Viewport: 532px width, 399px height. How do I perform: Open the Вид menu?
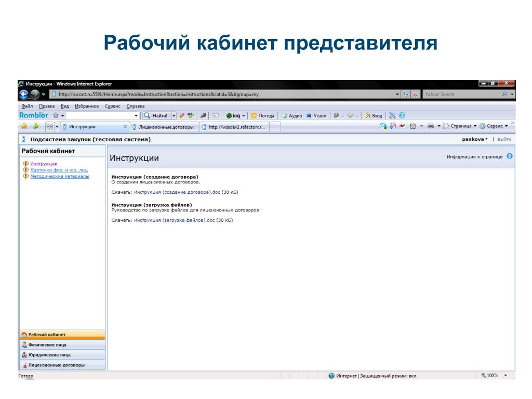[65, 106]
